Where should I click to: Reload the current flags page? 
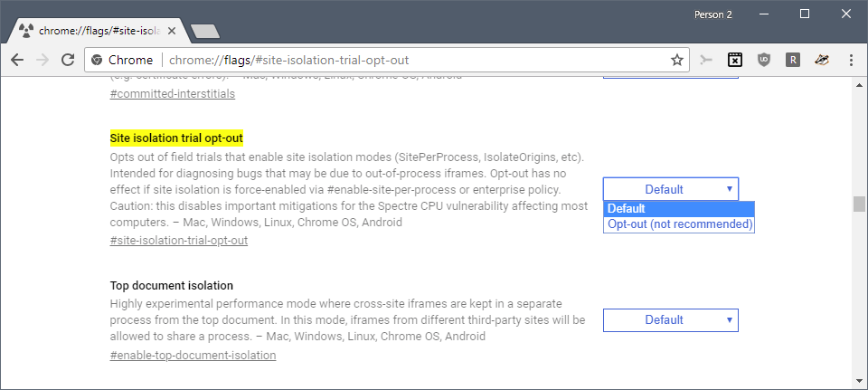67,60
